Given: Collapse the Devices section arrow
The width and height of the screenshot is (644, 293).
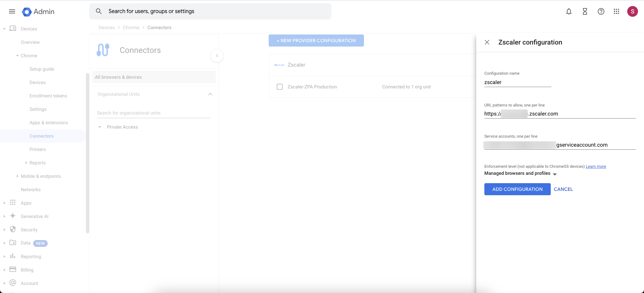Looking at the screenshot, I should coord(4,29).
